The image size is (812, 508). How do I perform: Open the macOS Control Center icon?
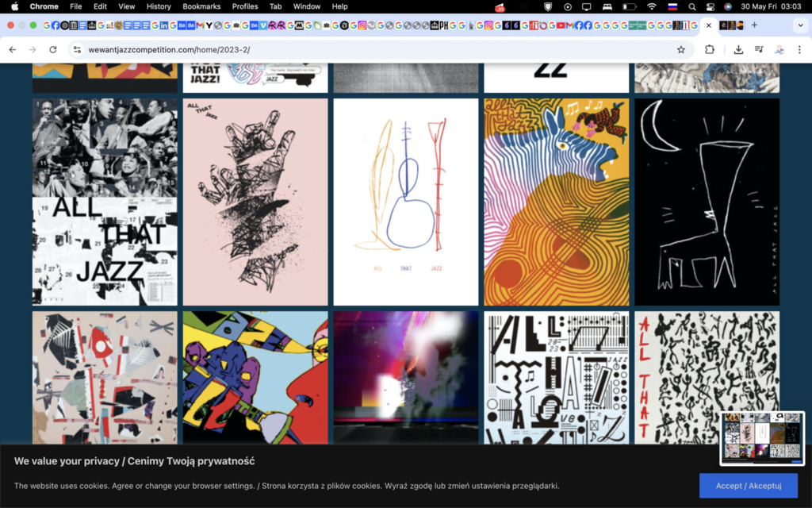point(710,6)
